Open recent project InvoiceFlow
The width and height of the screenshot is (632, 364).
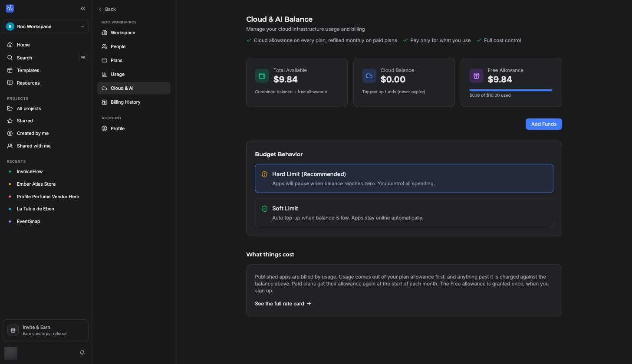(46, 171)
